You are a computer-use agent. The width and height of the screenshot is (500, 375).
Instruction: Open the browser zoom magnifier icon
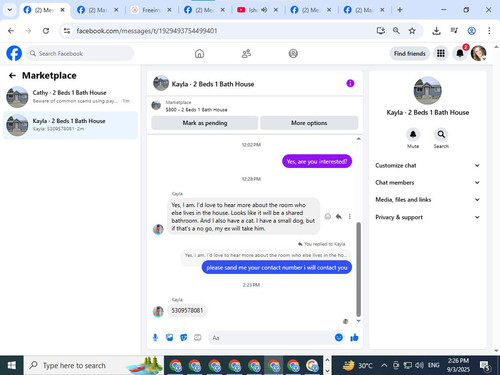396,31
